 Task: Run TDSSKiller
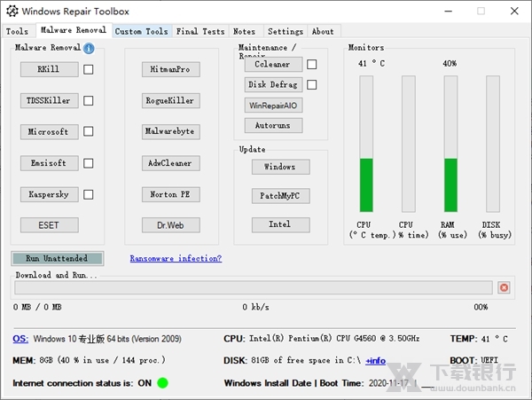tap(50, 100)
